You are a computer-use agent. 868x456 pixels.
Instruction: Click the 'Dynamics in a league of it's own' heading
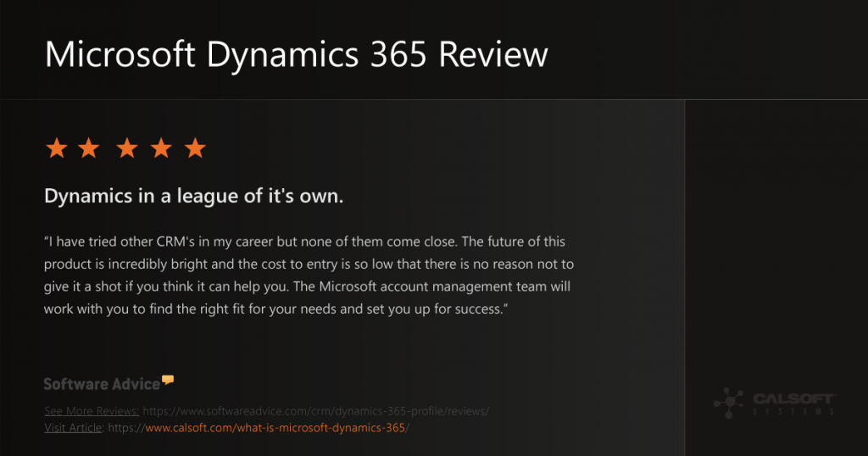click(x=194, y=197)
